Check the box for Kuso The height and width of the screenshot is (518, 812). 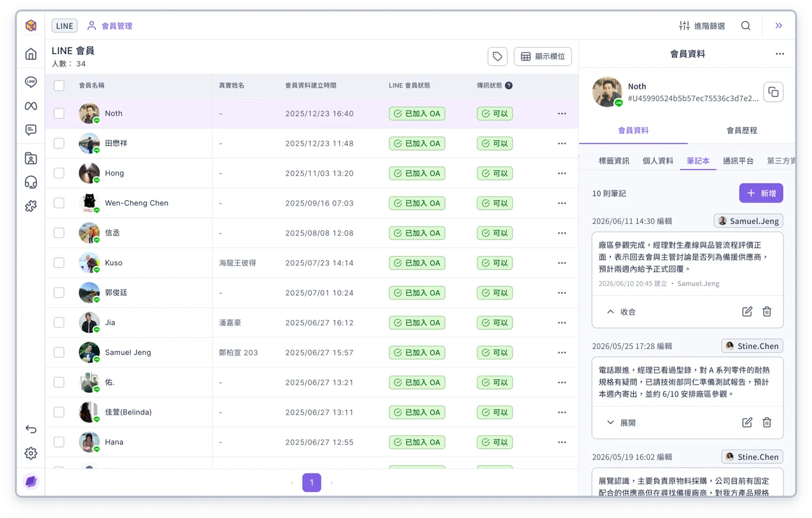[59, 263]
